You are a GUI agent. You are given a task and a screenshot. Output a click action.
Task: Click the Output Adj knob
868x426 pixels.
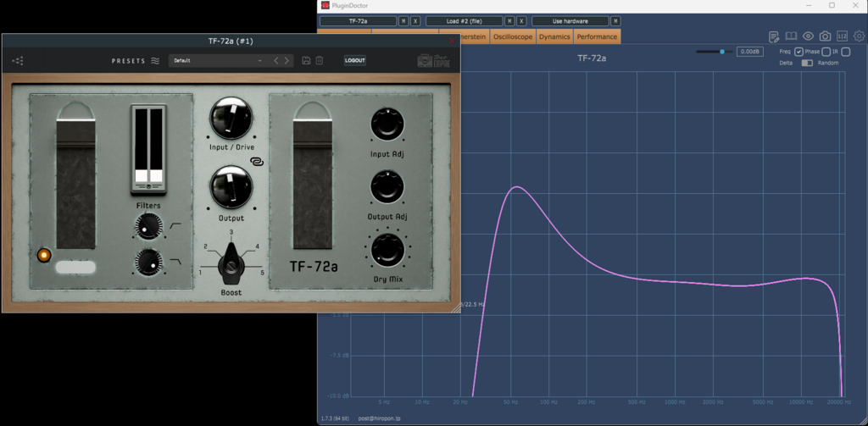tap(387, 186)
